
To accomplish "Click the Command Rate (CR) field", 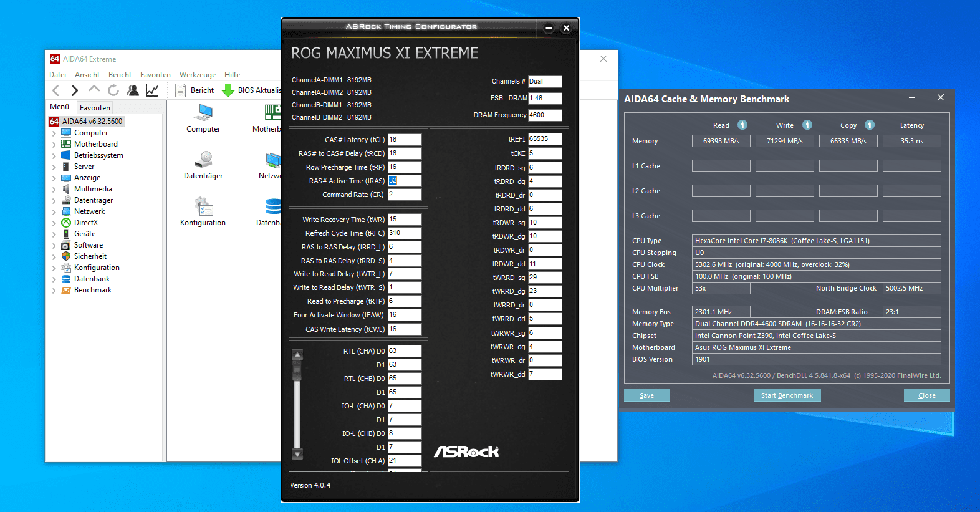I will tap(405, 195).
